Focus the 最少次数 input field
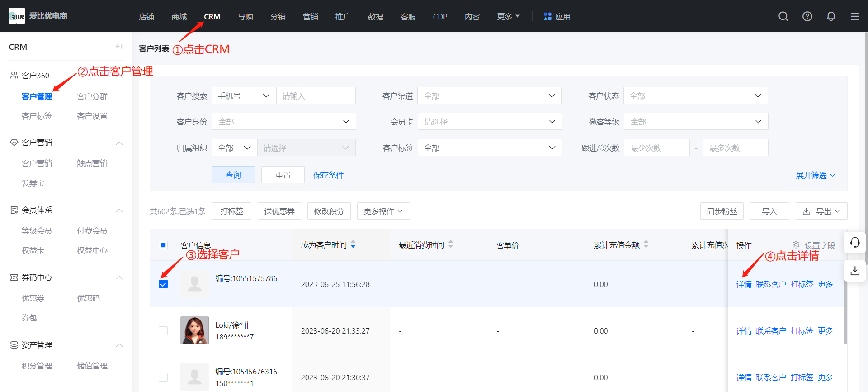Image resolution: width=868 pixels, height=392 pixels. tap(657, 148)
